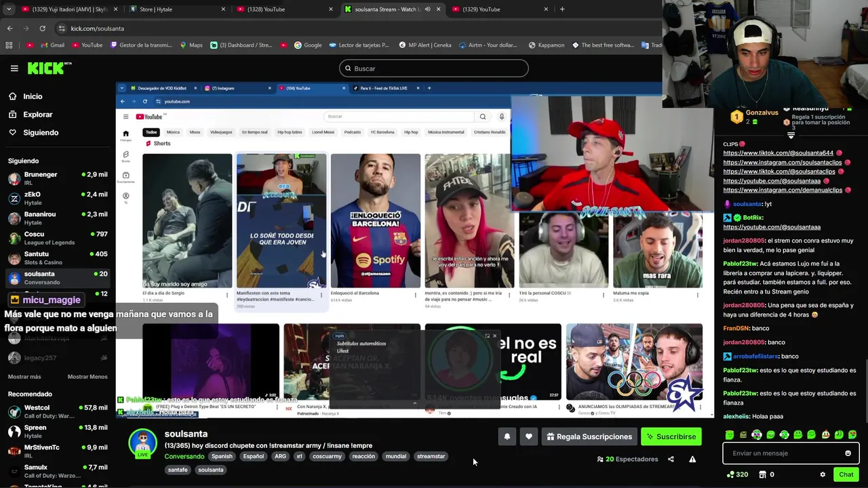
Task: Click Regala Suscripciones button
Action: (x=589, y=436)
